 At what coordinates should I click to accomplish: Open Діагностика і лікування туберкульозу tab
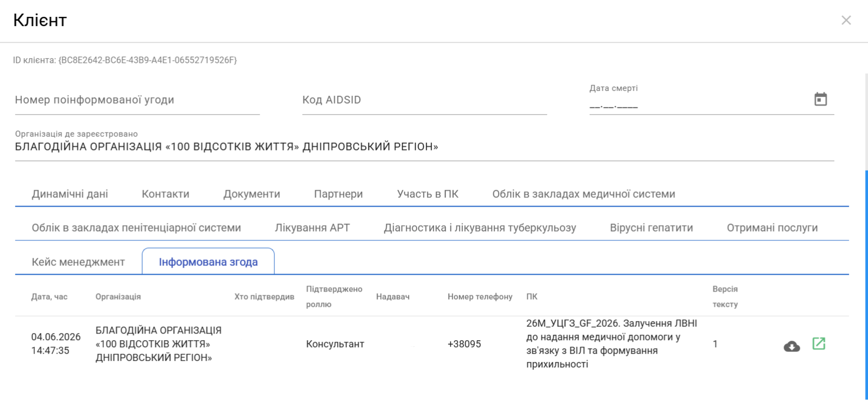480,228
